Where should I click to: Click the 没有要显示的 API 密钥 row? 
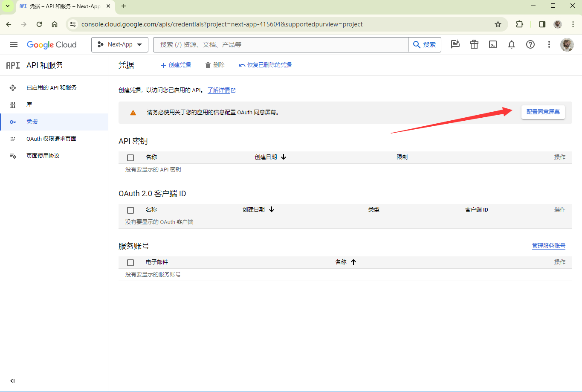tap(345, 169)
